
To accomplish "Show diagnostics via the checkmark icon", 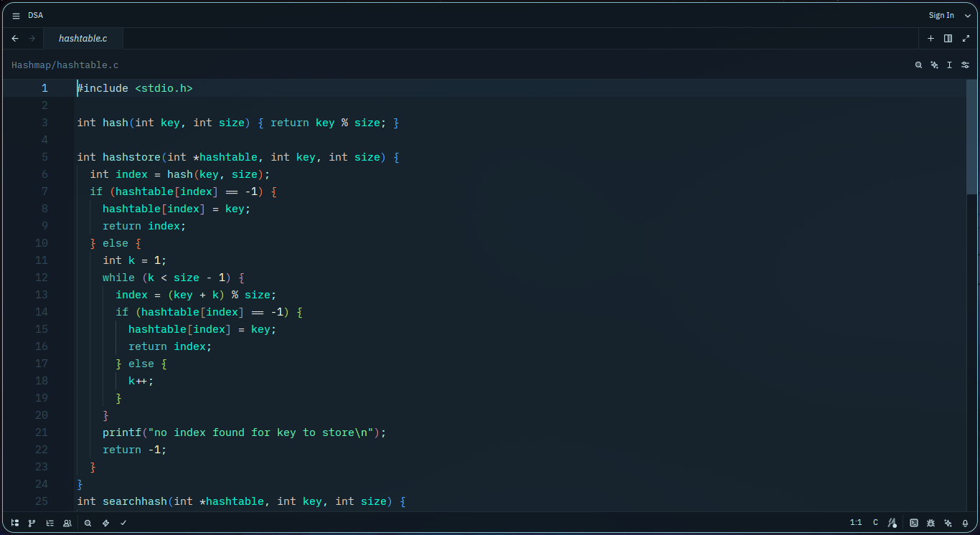I will 123,524.
